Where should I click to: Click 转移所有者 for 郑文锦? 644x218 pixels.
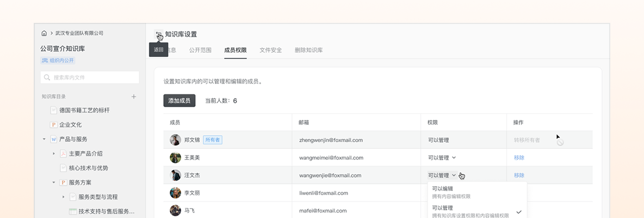[527, 140]
